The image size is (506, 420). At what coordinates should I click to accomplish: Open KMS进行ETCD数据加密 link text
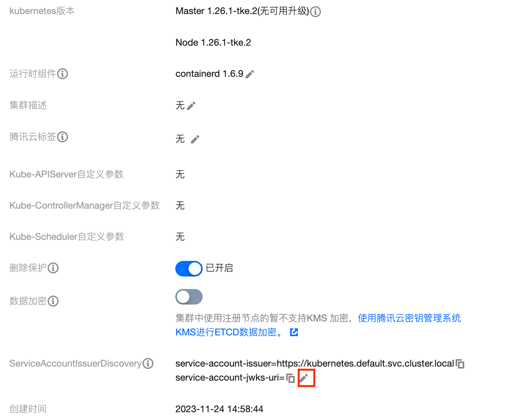click(229, 332)
